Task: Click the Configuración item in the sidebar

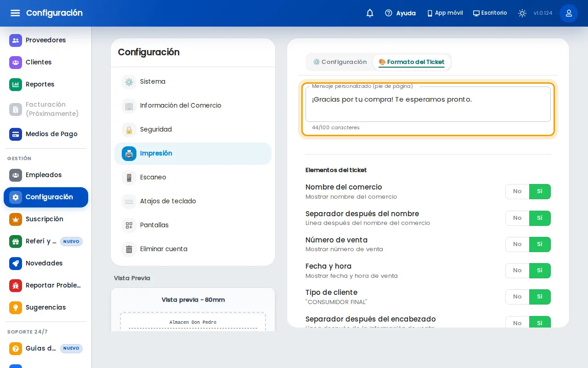Action: 46,197
